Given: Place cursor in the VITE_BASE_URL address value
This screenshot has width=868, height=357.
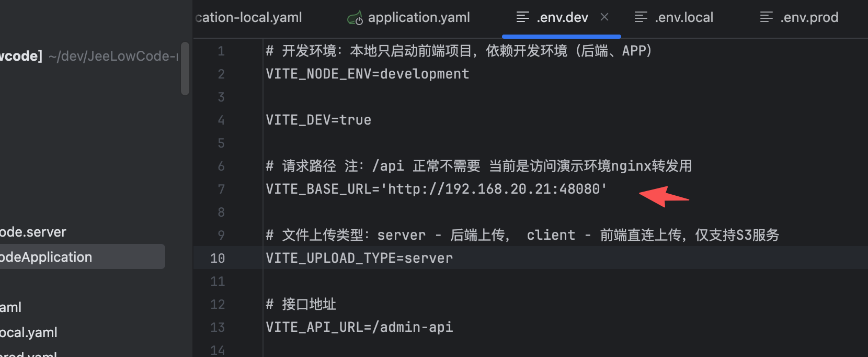Looking at the screenshot, I should coord(497,189).
